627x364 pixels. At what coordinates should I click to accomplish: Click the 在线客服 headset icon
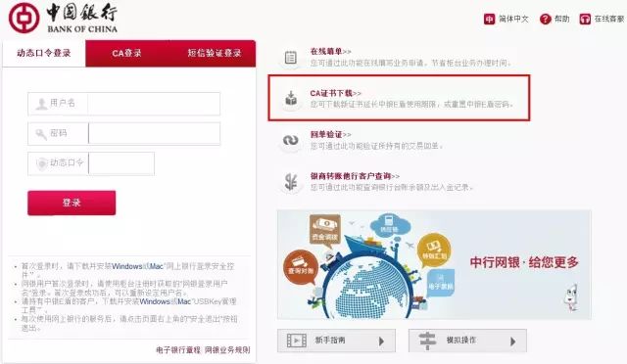(585, 19)
